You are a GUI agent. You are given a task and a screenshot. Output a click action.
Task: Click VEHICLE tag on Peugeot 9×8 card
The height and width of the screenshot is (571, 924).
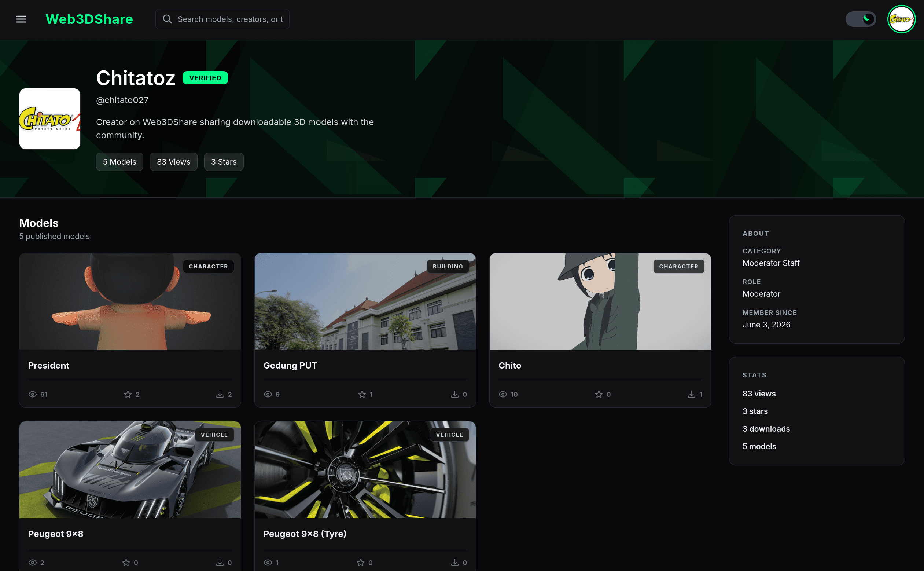pyautogui.click(x=214, y=435)
